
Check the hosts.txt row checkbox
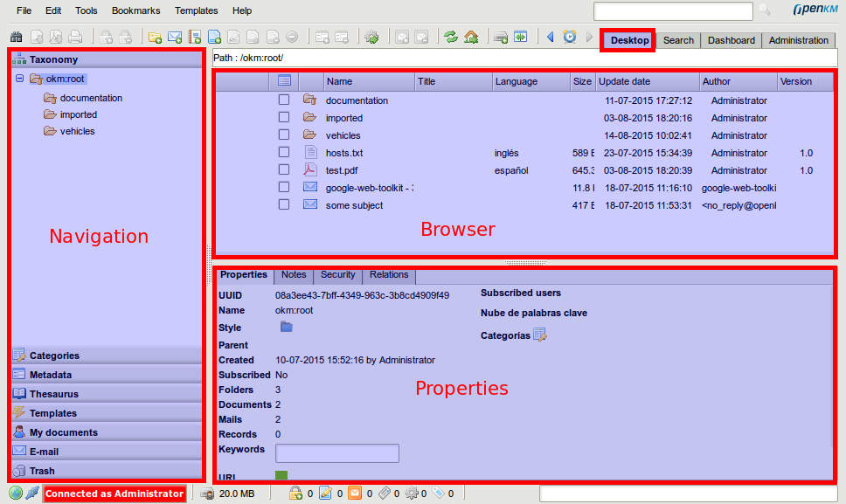click(x=284, y=152)
